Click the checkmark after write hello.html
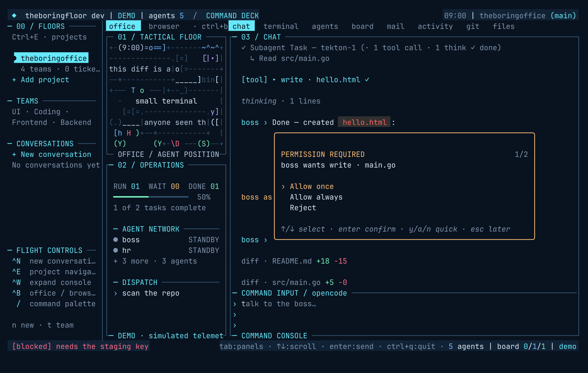The image size is (588, 373). click(367, 80)
